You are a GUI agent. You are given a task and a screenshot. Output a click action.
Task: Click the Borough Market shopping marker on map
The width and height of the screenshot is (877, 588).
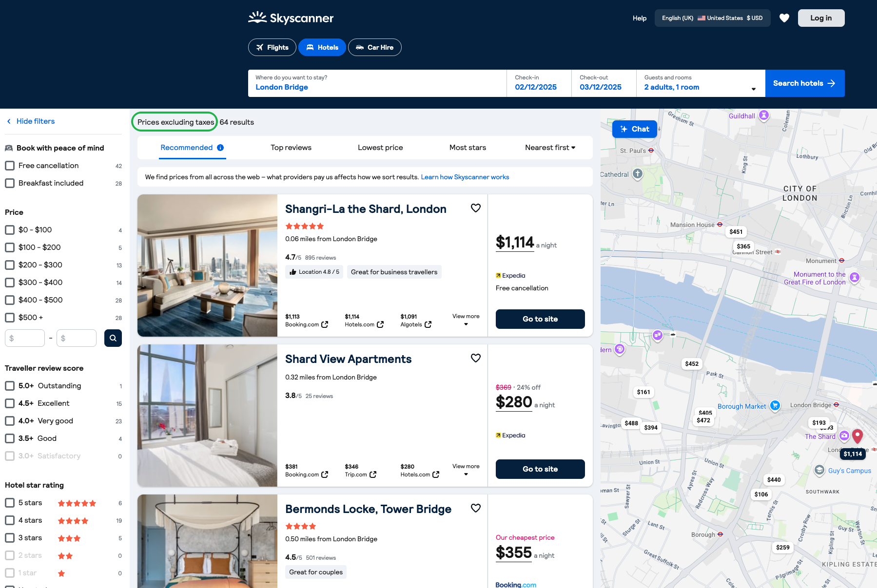pos(775,405)
